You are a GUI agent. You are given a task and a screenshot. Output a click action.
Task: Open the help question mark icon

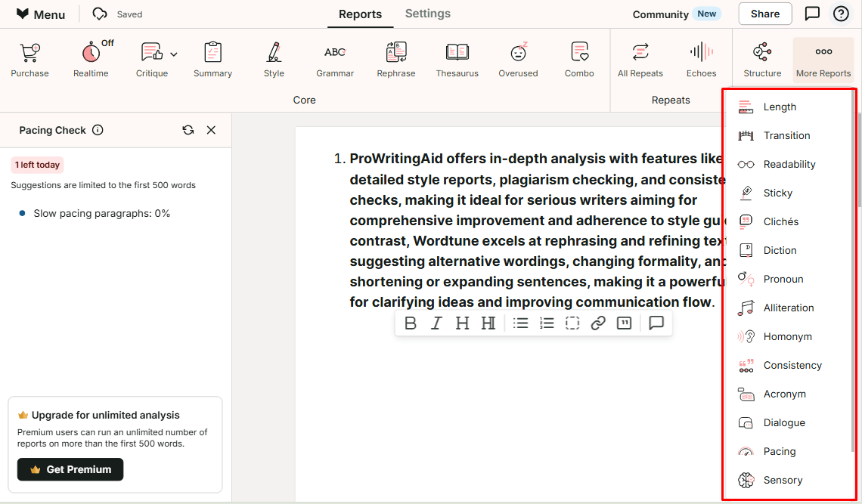841,14
